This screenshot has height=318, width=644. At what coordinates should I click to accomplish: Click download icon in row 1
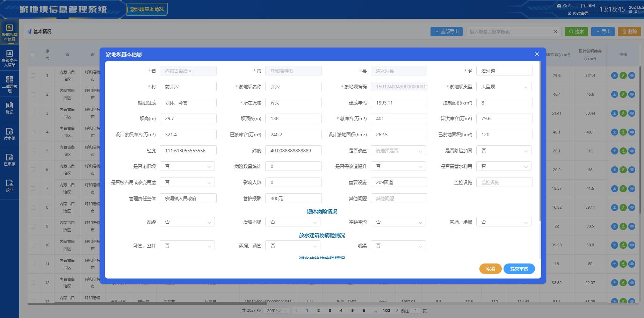tap(615, 75)
